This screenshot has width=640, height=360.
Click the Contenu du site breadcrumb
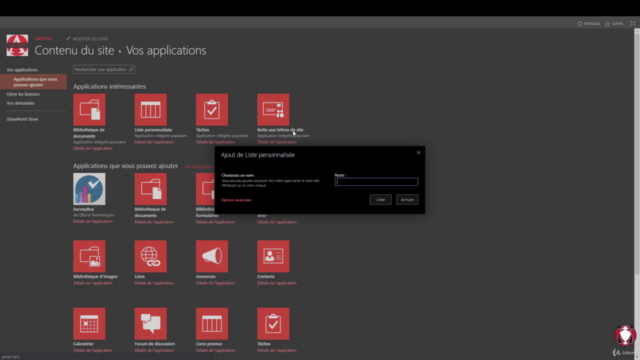pos(74,50)
